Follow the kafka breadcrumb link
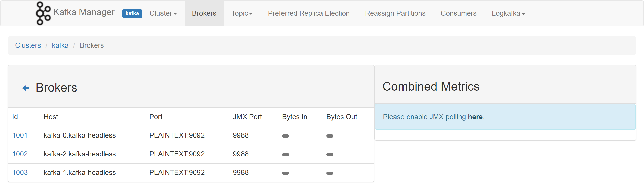The height and width of the screenshot is (183, 644). click(60, 45)
